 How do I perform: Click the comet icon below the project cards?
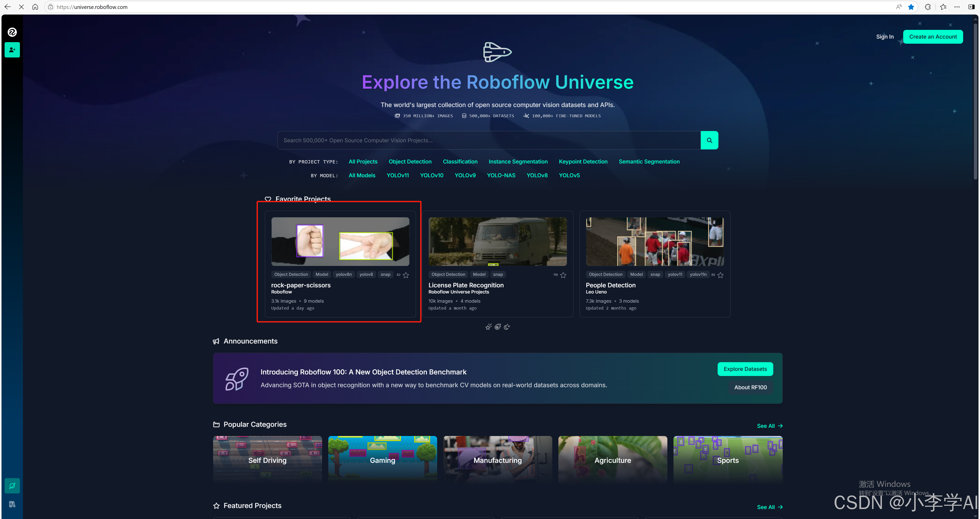498,327
